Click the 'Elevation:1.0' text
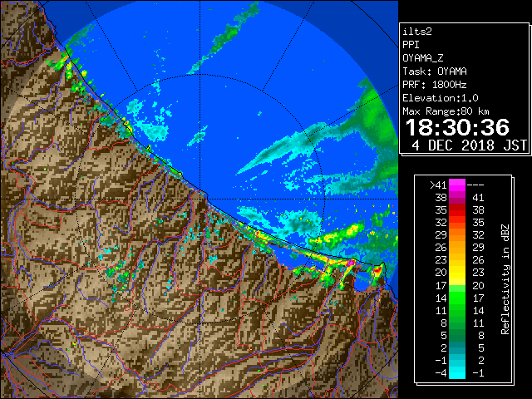532x399 pixels. tap(441, 98)
